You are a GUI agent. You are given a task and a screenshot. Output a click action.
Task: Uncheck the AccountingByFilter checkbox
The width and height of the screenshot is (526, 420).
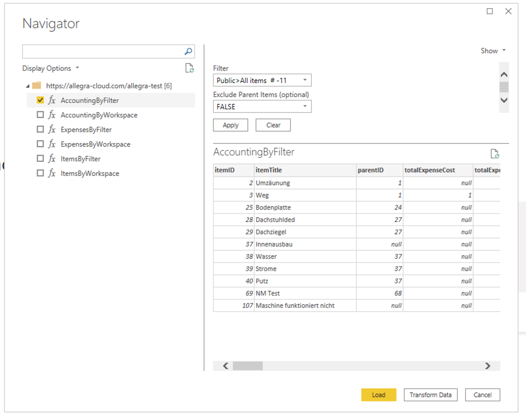coord(39,100)
